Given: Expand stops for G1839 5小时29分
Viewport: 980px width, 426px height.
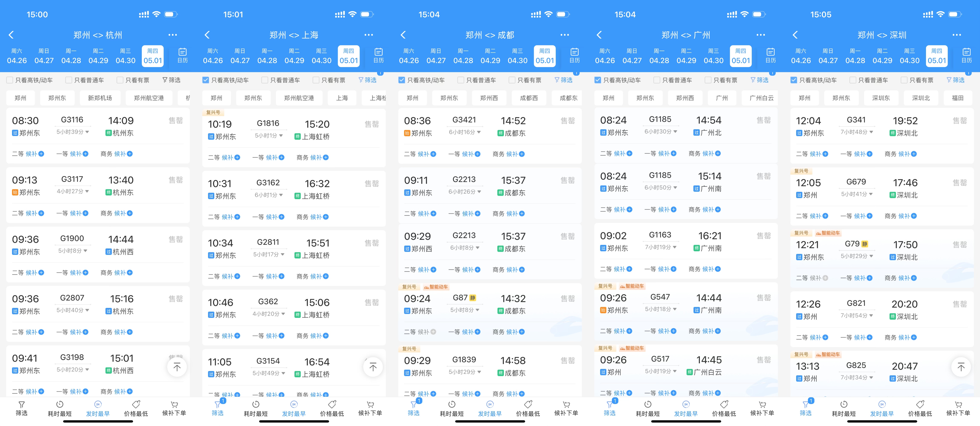Looking at the screenshot, I should [465, 372].
